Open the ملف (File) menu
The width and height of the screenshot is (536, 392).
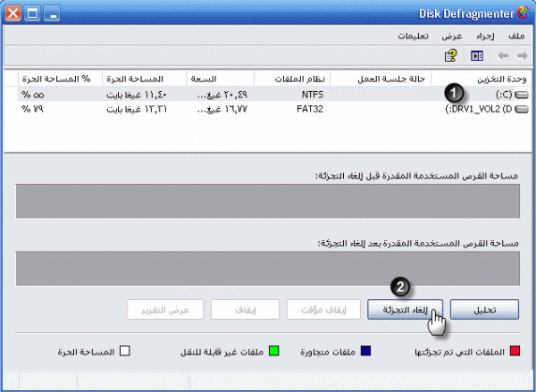point(516,36)
